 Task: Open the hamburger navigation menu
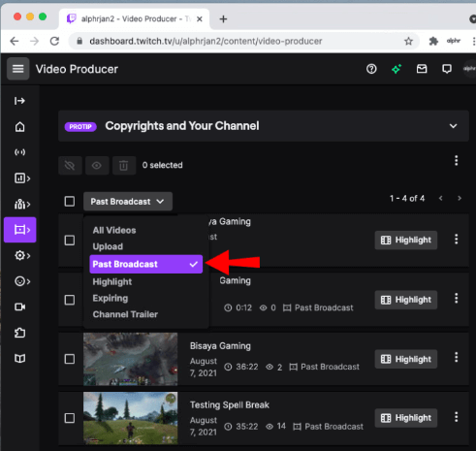click(x=18, y=69)
